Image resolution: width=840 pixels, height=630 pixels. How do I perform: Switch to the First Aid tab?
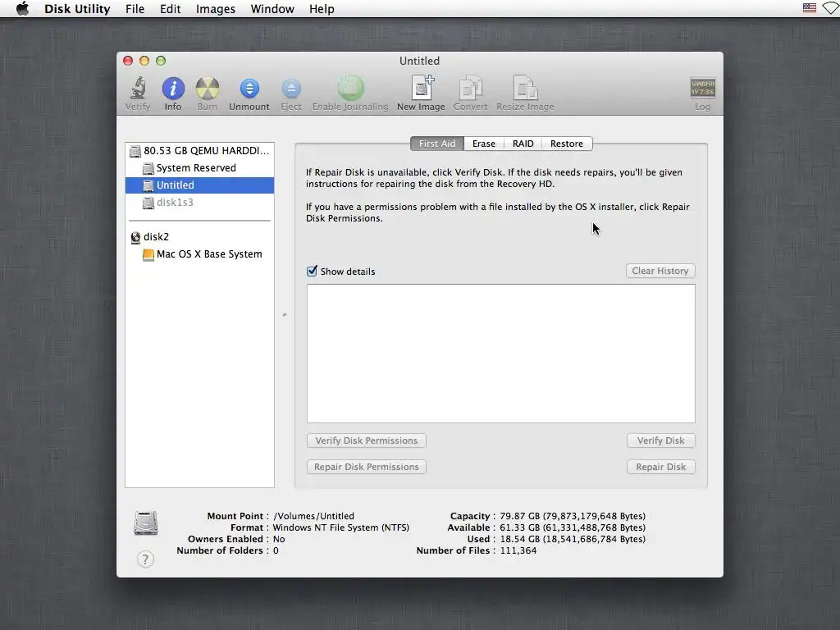pos(437,144)
